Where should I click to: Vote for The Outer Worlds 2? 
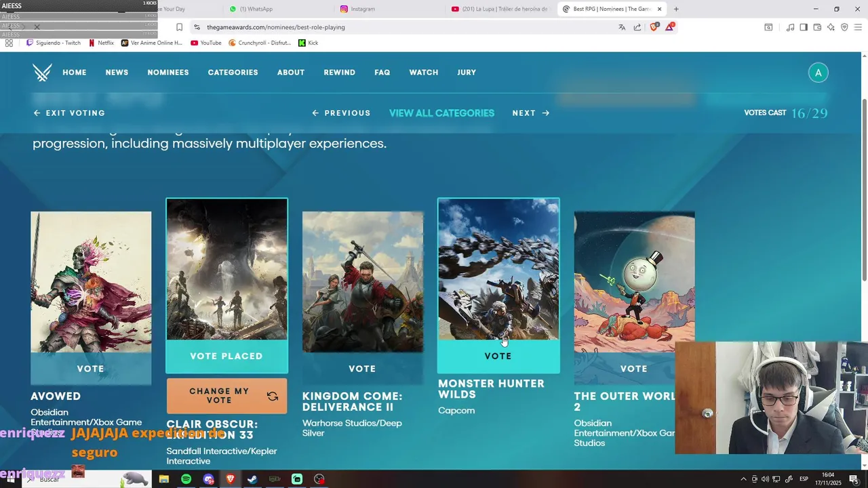(634, 369)
